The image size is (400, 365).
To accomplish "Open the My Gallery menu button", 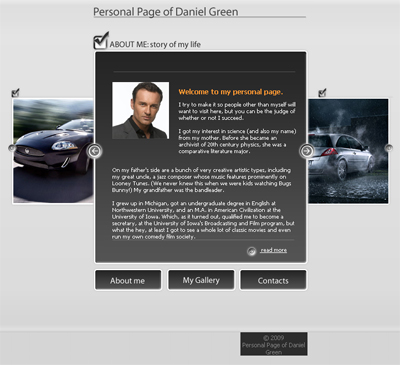I will [x=201, y=280].
